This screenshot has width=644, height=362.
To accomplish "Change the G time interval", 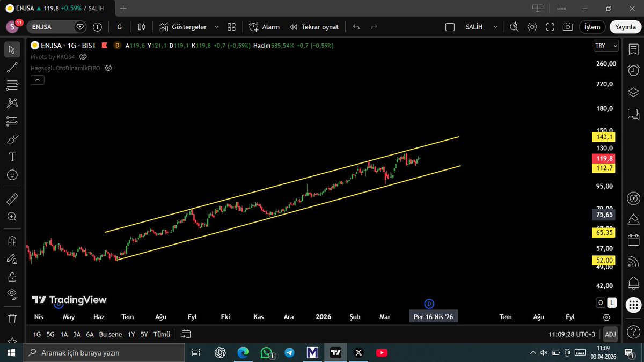I will 119,27.
